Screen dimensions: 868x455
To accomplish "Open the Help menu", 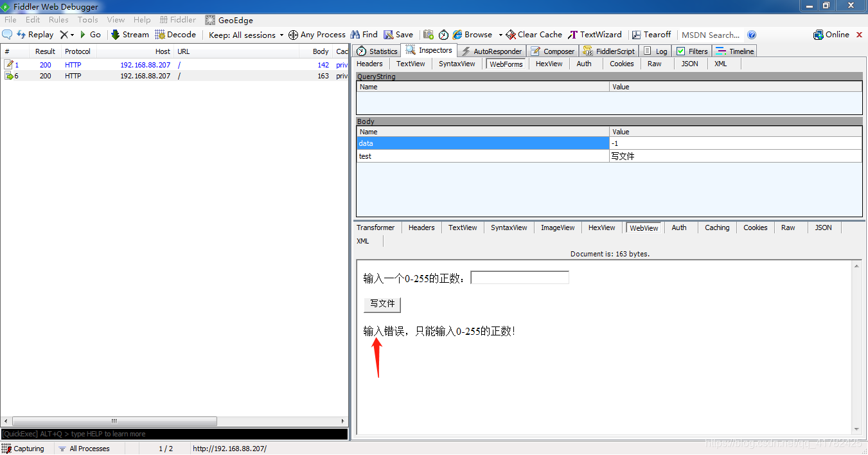I will 142,20.
